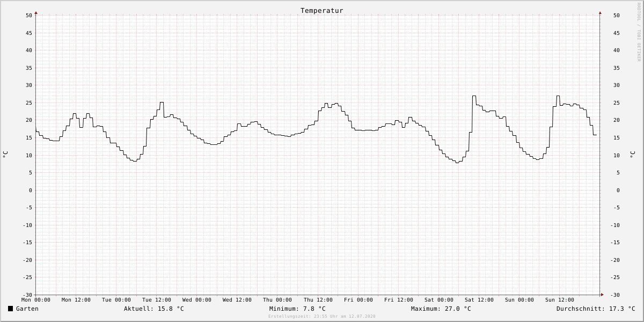Select the Tue 12:00 time axis label

(x=157, y=300)
